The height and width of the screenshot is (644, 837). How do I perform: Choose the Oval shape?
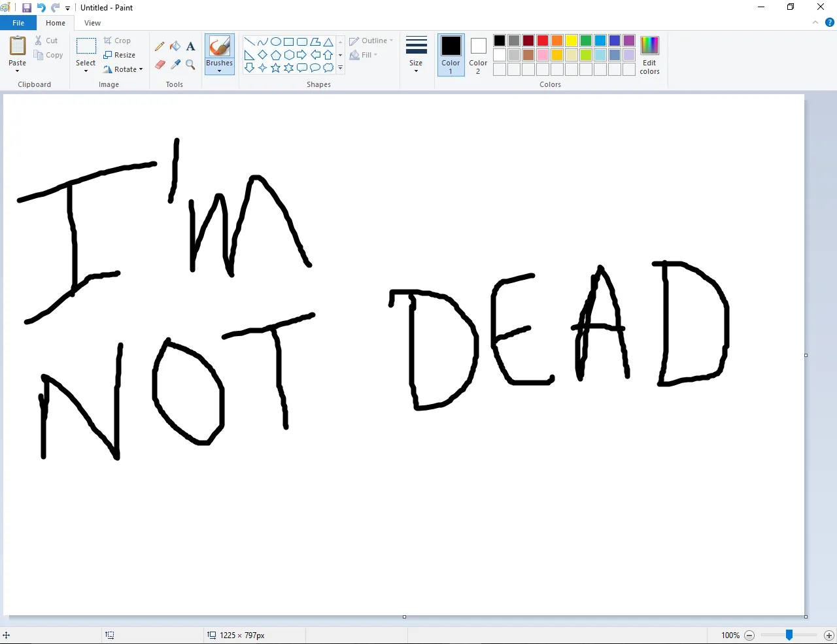(x=276, y=42)
